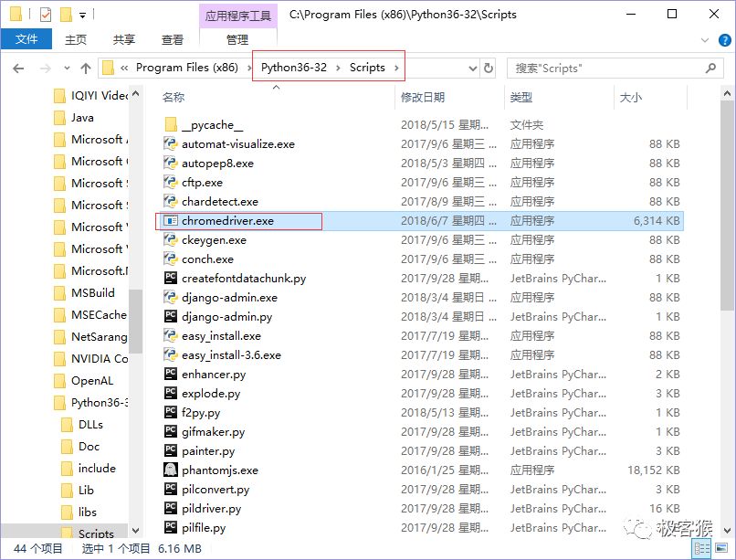Expand the chevron after Python36-32 breadcrumb
Image resolution: width=736 pixels, height=560 pixels.
point(338,69)
